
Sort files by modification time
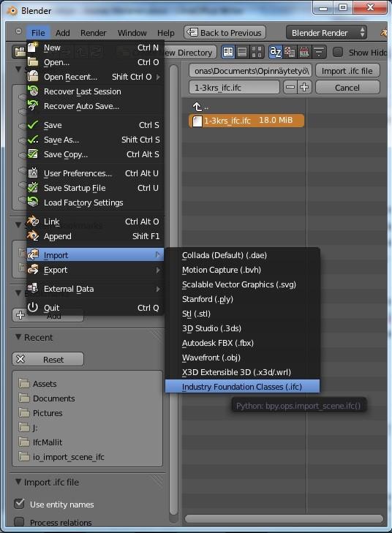click(304, 52)
